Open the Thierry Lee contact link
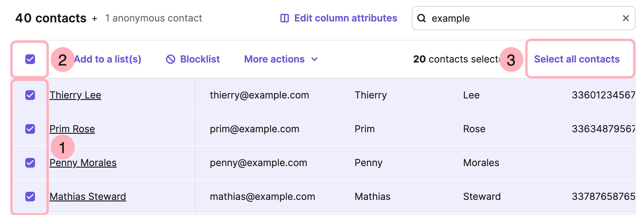 [75, 95]
